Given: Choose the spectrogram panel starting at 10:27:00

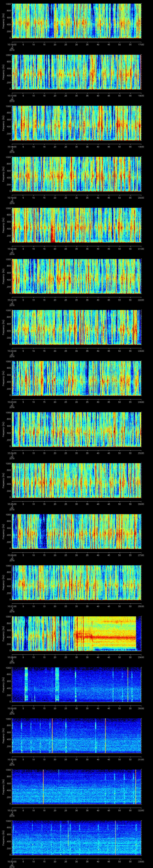Looking at the screenshot, I should tap(77, 582).
